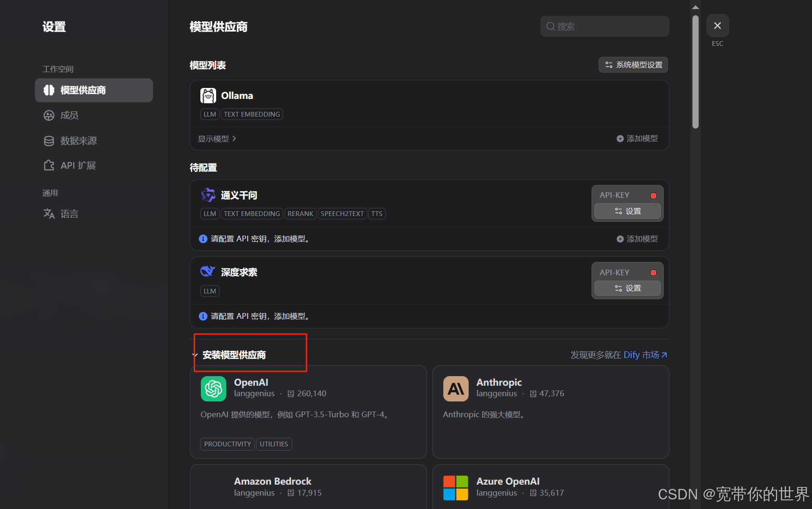The height and width of the screenshot is (509, 812).
Task: Click the install count icon for Amazon Bedrock
Action: (x=291, y=493)
